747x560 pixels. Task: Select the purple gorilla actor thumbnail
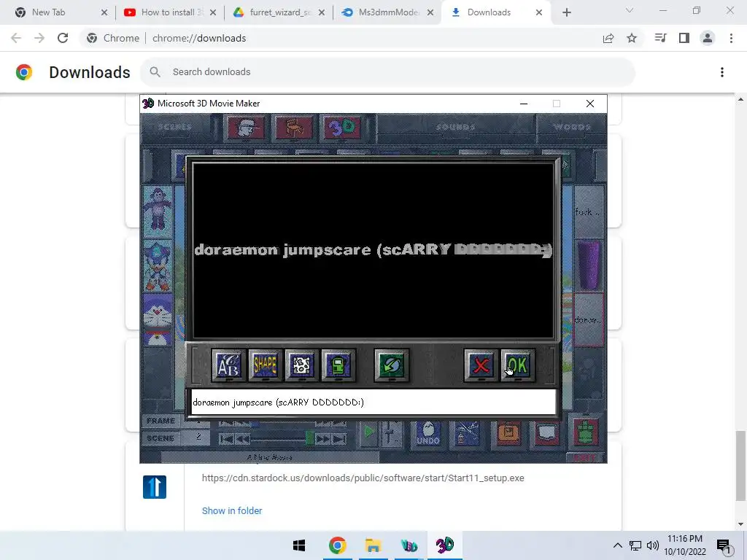point(158,210)
